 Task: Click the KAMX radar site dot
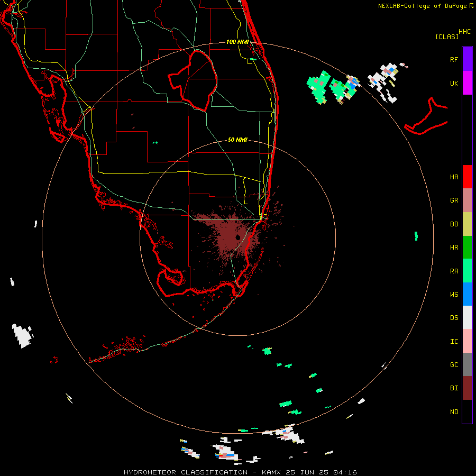click(x=238, y=237)
